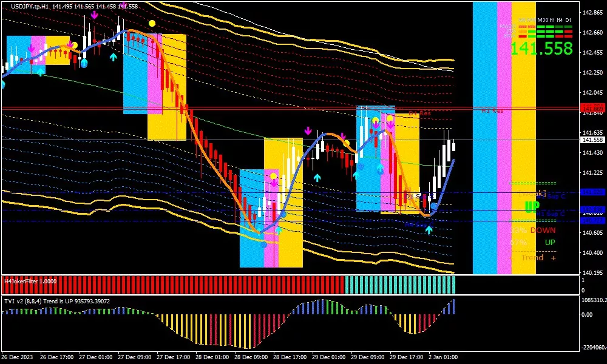Click the 27 Dec 09:00 time axis label
Image resolution: width=607 pixels, height=364 pixels.
tap(134, 357)
